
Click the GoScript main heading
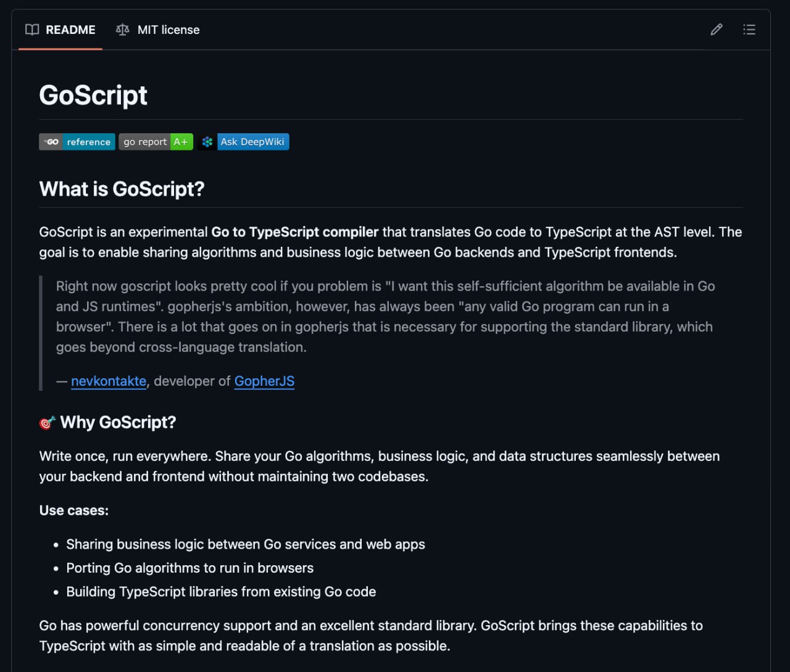coord(93,96)
